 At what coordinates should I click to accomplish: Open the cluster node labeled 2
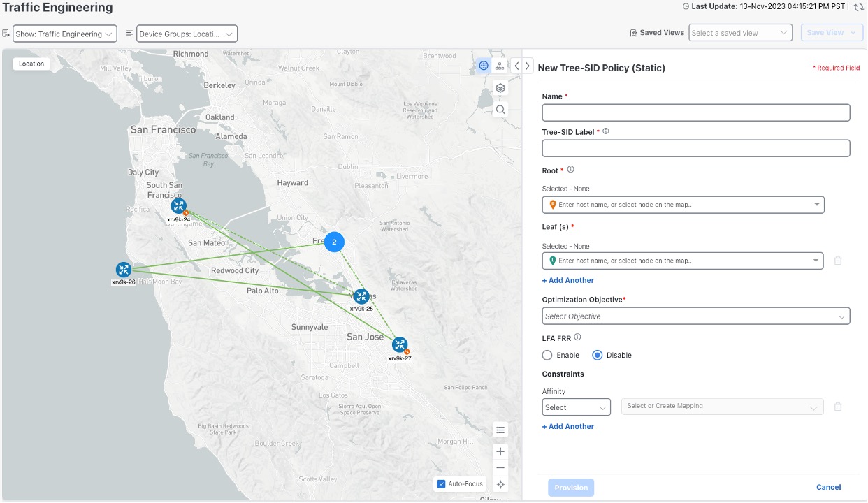(x=334, y=242)
